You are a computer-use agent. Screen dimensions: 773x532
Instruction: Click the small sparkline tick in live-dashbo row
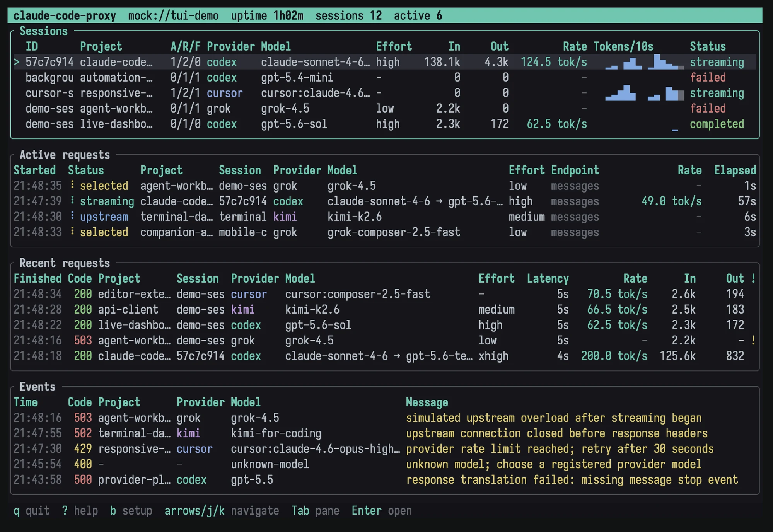pyautogui.click(x=675, y=130)
